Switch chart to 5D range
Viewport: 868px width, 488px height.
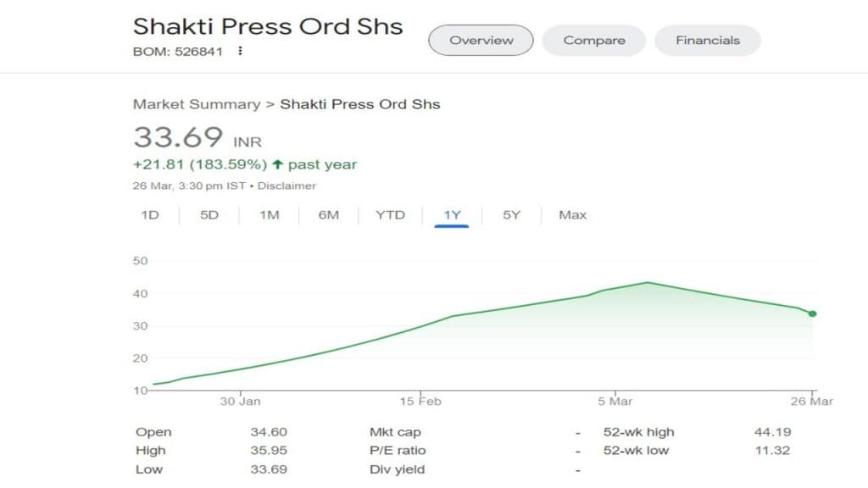(x=209, y=215)
